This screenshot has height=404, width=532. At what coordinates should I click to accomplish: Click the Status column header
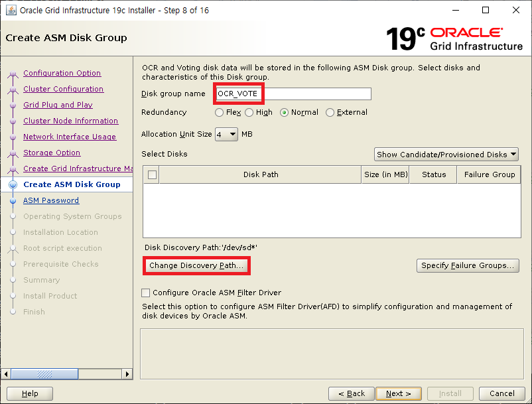click(433, 174)
